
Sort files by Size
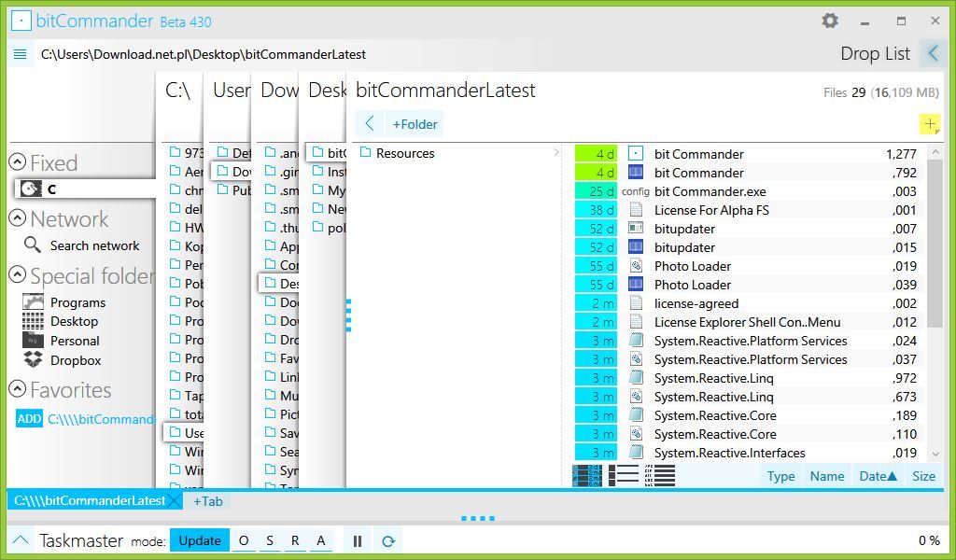coord(923,476)
